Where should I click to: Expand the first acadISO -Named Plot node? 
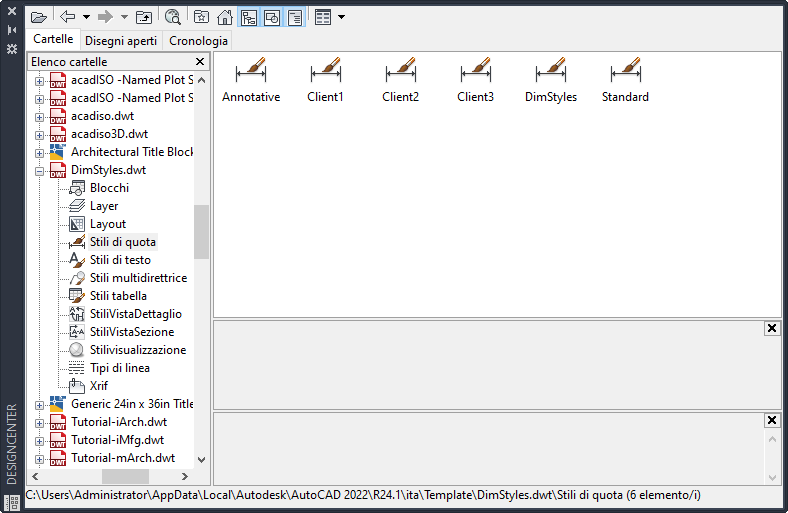pyautogui.click(x=39, y=81)
